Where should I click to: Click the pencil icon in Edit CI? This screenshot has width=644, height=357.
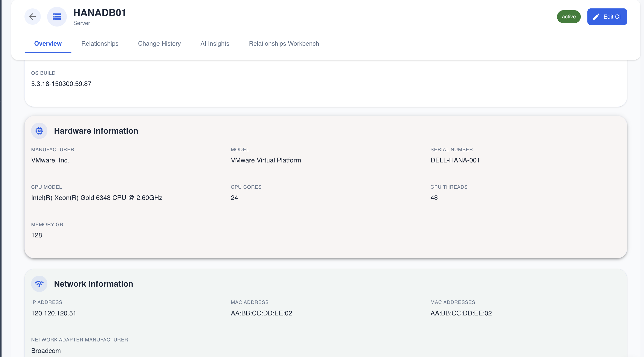pyautogui.click(x=596, y=17)
